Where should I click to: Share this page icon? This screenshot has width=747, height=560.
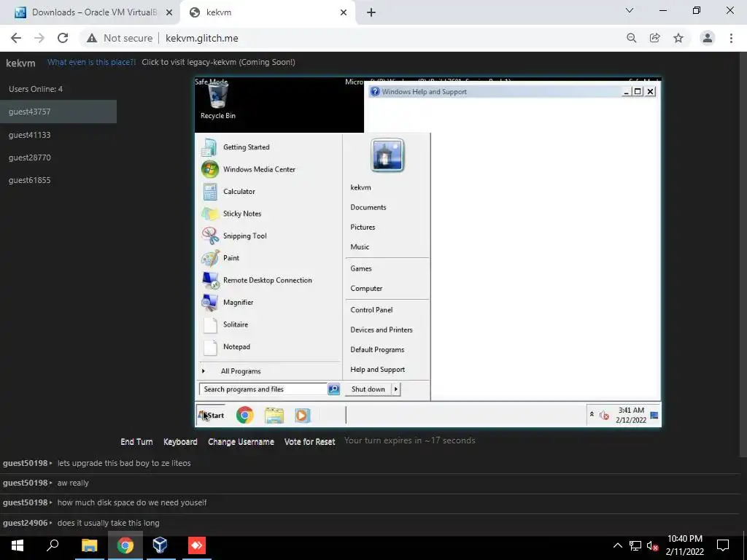654,38
